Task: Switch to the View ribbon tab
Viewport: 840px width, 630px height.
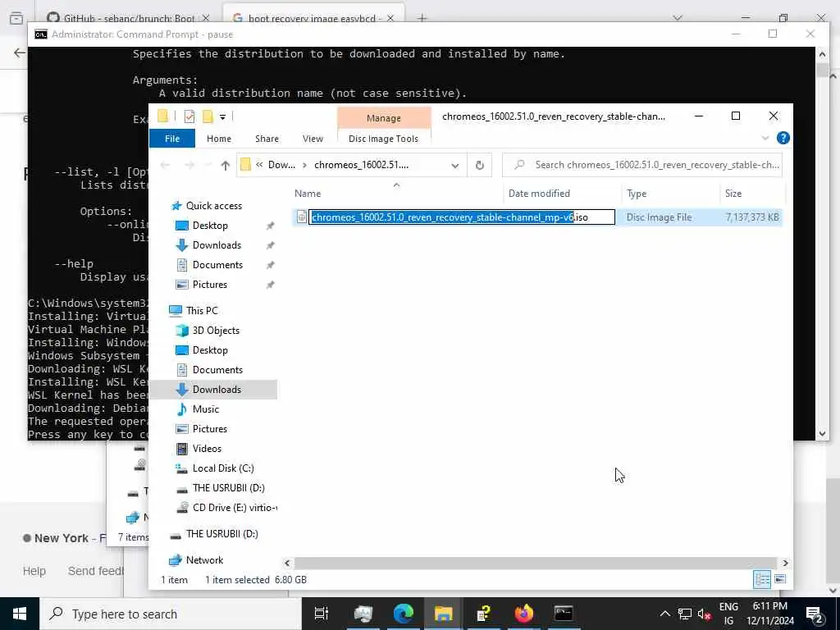Action: coord(313,138)
